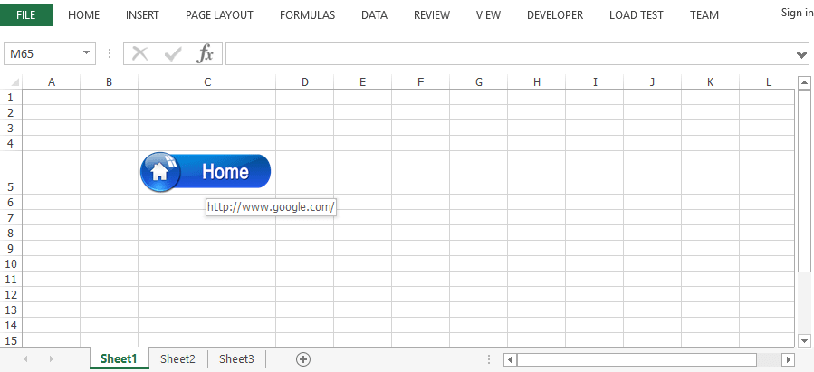Image resolution: width=814 pixels, height=372 pixels.
Task: Click the Insert Function fx icon
Action: [x=205, y=53]
